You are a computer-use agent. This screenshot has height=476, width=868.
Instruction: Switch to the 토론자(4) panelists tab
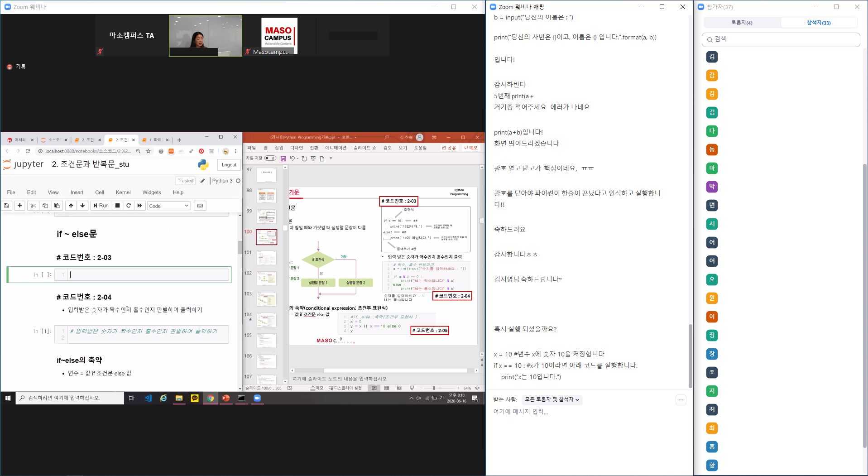tap(742, 23)
